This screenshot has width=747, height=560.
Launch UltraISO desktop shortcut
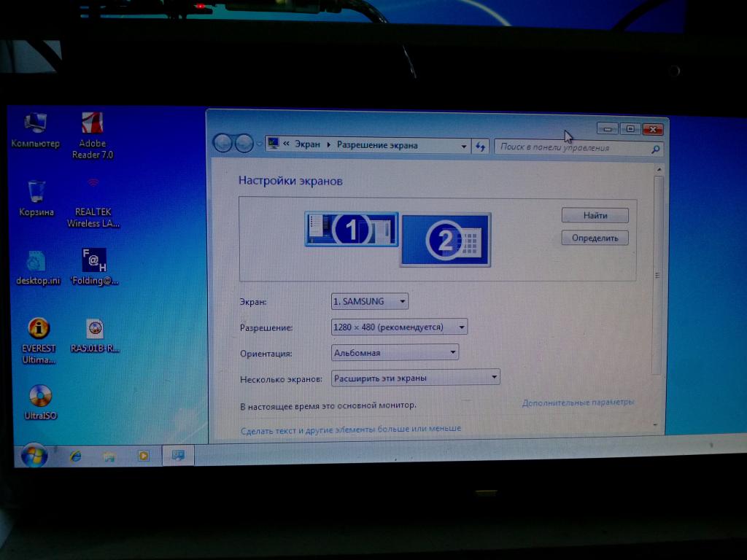point(40,402)
